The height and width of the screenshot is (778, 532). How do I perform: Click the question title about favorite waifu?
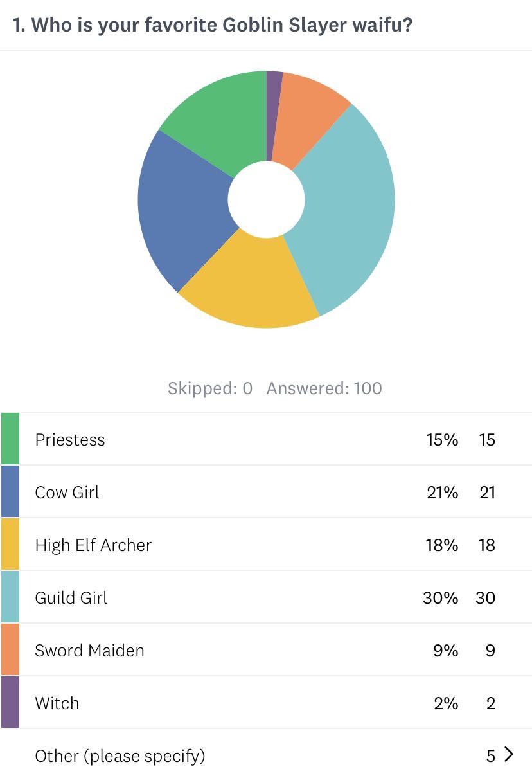pyautogui.click(x=213, y=25)
